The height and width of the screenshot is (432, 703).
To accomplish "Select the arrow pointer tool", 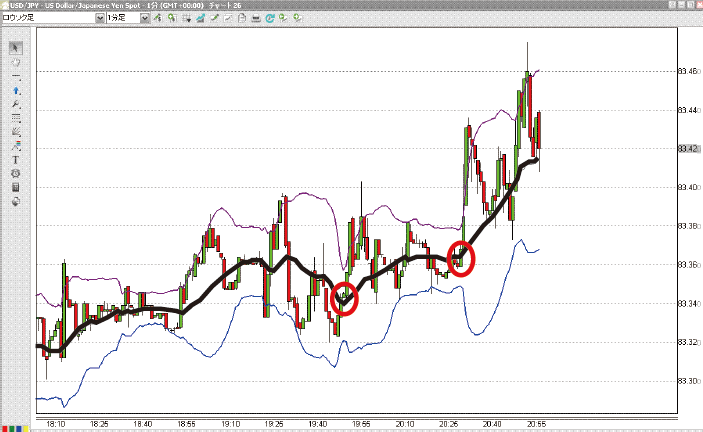I will pyautogui.click(x=16, y=48).
